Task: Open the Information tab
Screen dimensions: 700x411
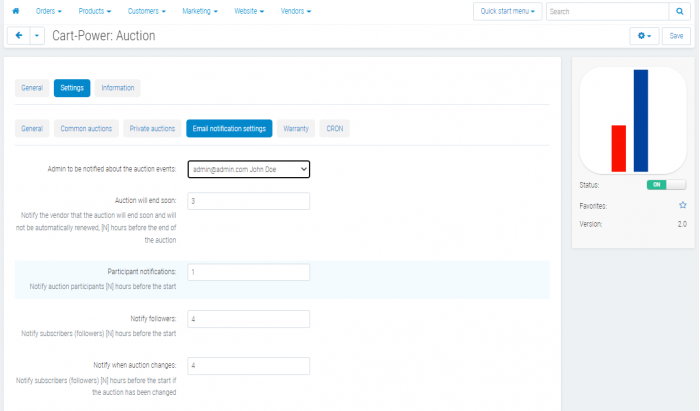Action: coord(117,88)
